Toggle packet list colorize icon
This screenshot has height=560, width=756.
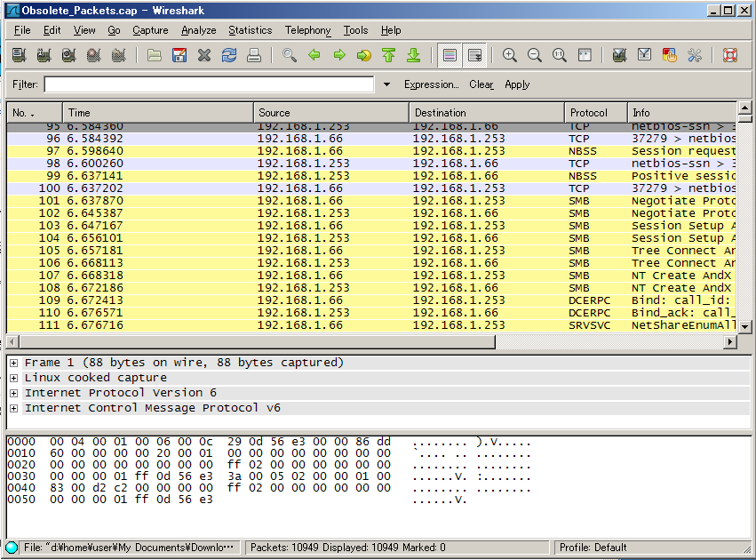pyautogui.click(x=450, y=55)
